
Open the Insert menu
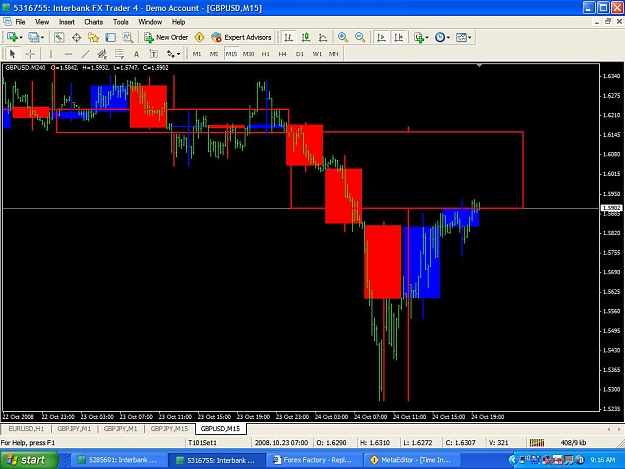click(x=67, y=22)
